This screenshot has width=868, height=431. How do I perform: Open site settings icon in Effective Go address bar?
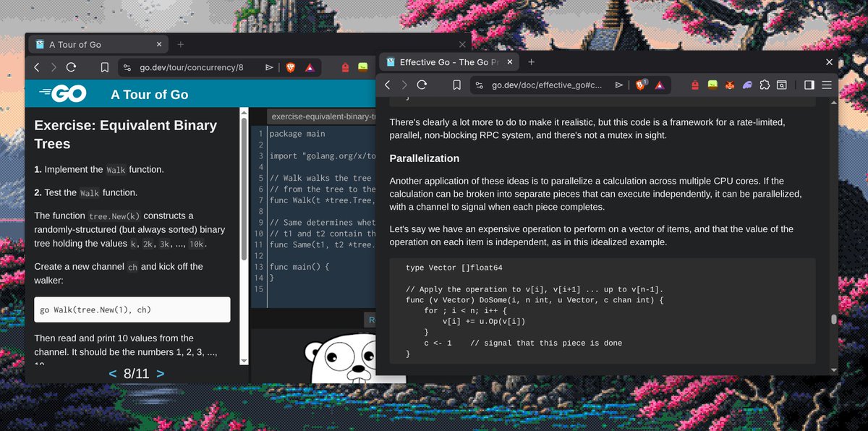tap(479, 85)
